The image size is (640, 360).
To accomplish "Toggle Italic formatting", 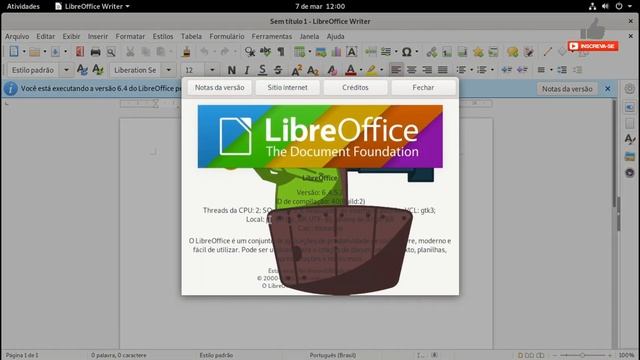I will pyautogui.click(x=247, y=70).
